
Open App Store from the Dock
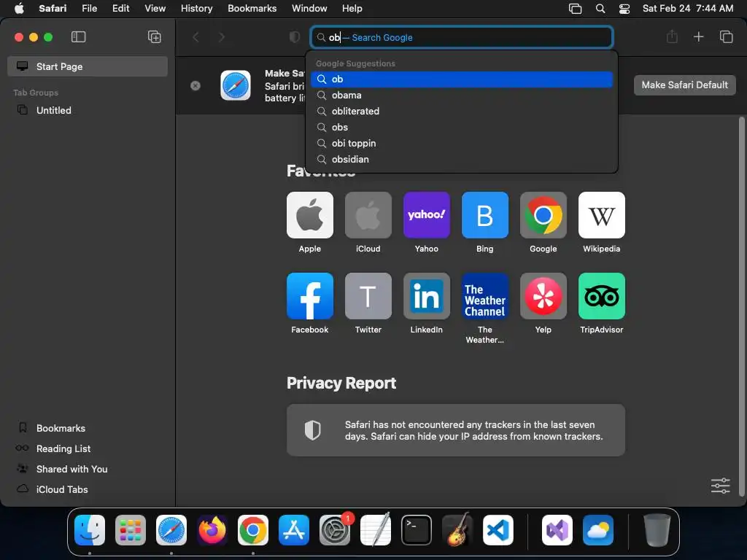tap(294, 530)
